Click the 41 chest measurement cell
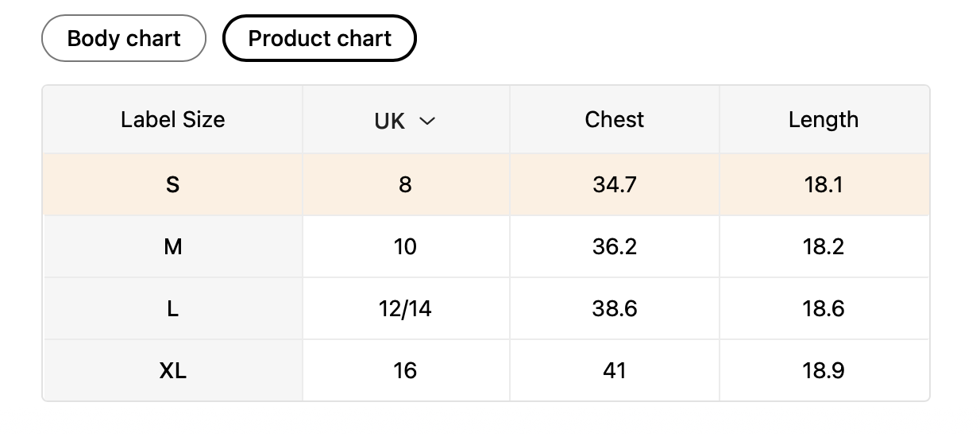The width and height of the screenshot is (980, 437). click(614, 370)
